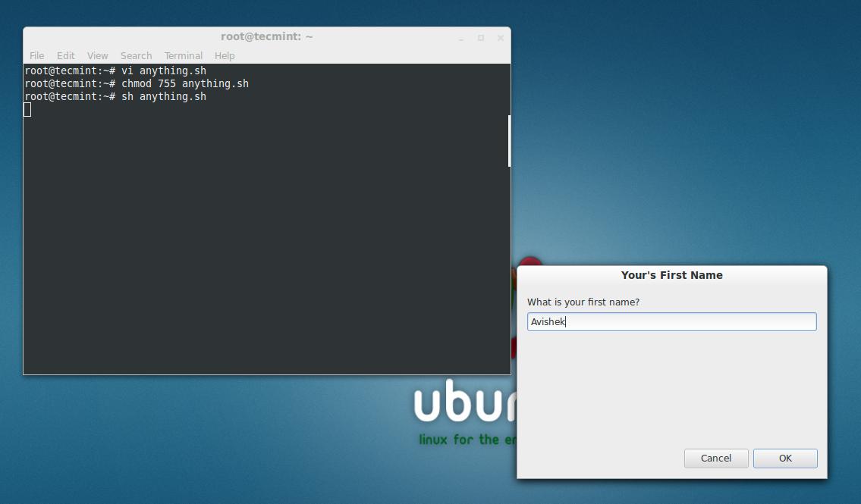Click the terminal cursor block

tap(27, 110)
